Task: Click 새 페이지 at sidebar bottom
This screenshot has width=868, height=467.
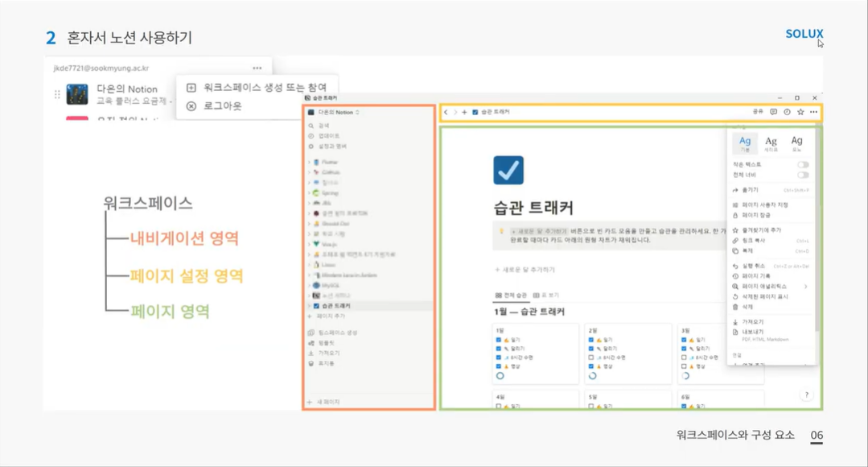Action: [324, 402]
